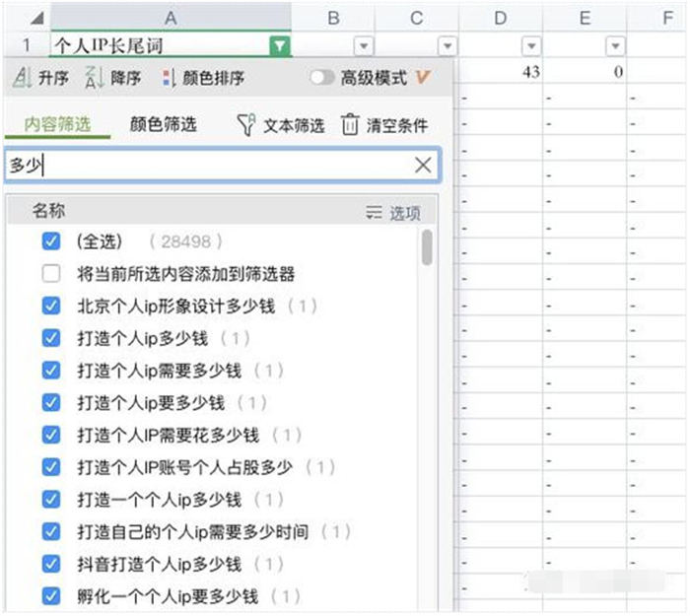This screenshot has height=616, width=690.
Task: Click the filter list scrollbar thumb
Action: 427,247
